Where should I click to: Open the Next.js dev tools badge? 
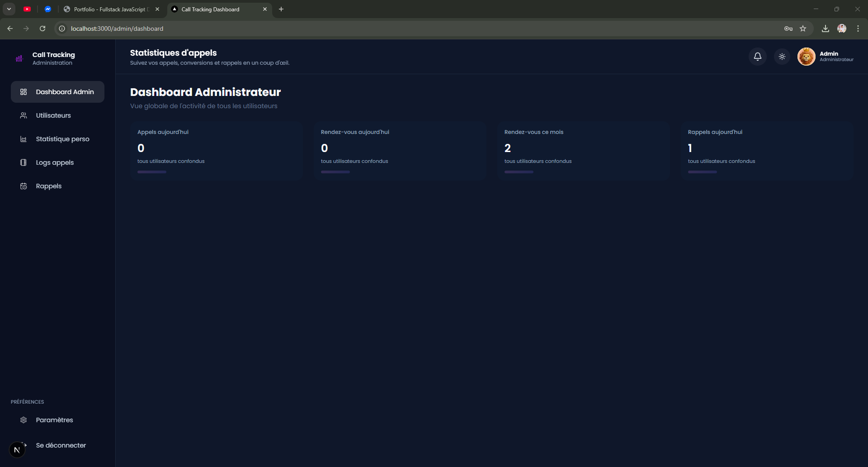[x=17, y=450]
